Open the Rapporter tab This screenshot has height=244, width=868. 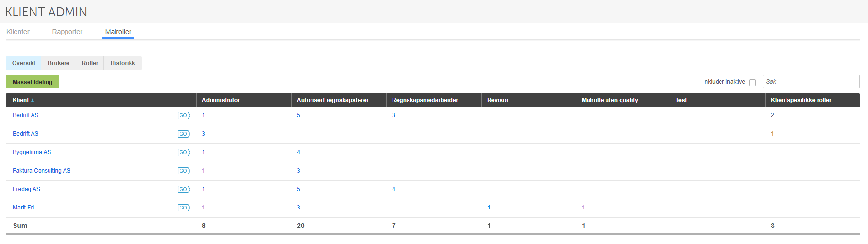point(67,32)
